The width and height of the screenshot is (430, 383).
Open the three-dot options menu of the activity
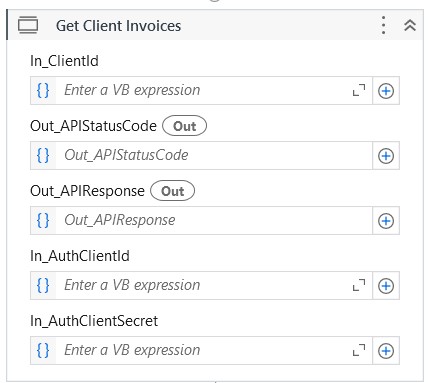(384, 25)
